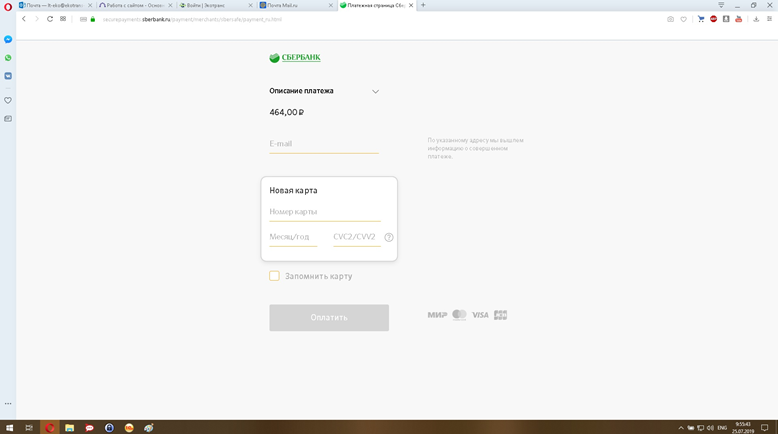Open WhatsApp in Opera sidebar
This screenshot has height=434, width=780.
tap(8, 58)
